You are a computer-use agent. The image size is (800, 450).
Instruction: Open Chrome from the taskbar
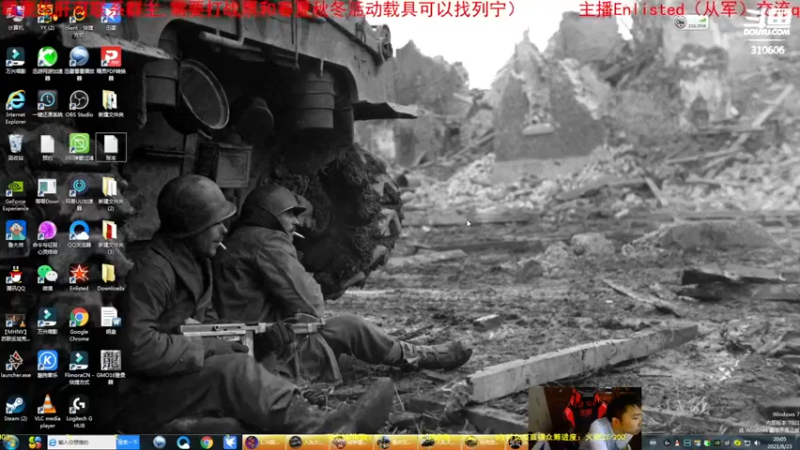(206, 442)
